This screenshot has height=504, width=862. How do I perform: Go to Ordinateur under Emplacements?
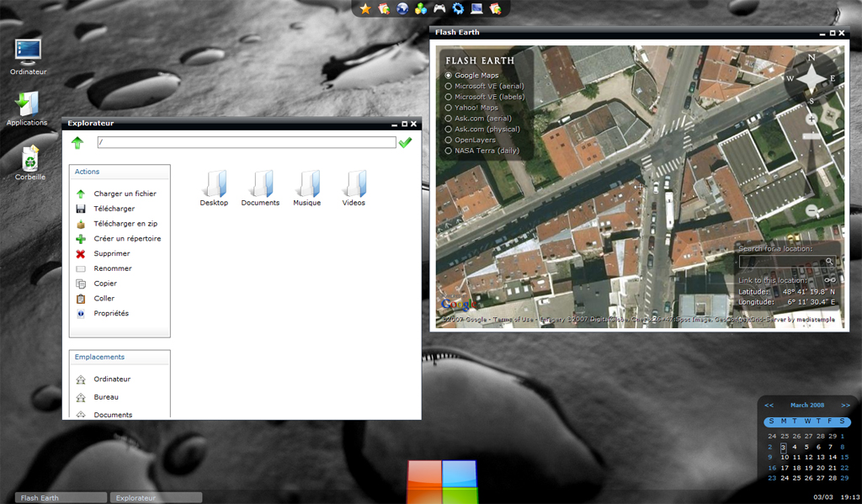[103, 379]
